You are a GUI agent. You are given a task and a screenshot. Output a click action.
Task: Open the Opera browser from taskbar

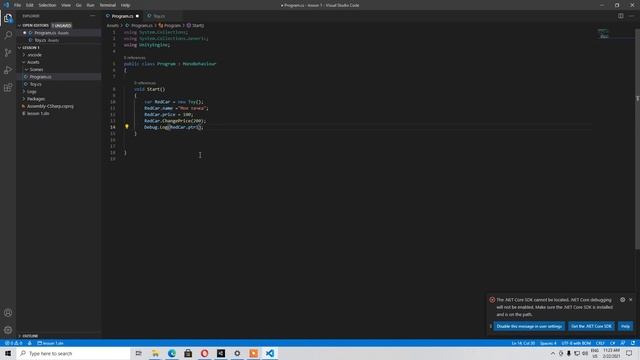tap(204, 353)
